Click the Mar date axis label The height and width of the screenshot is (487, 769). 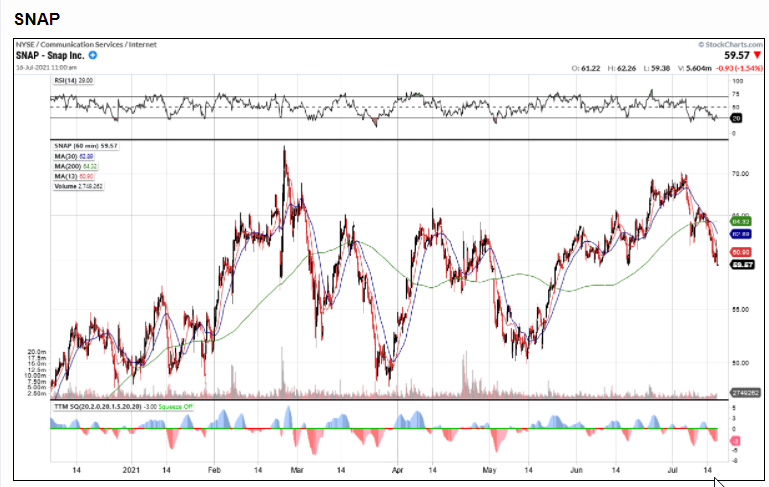click(297, 470)
